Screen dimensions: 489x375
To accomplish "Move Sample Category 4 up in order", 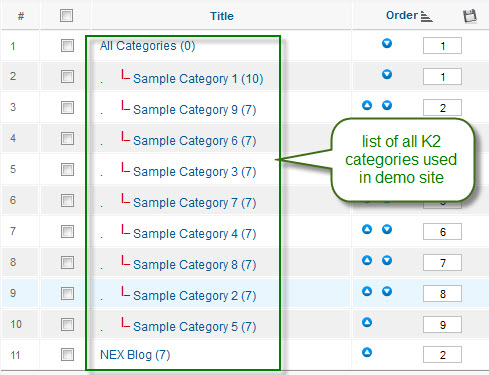I will 367,229.
